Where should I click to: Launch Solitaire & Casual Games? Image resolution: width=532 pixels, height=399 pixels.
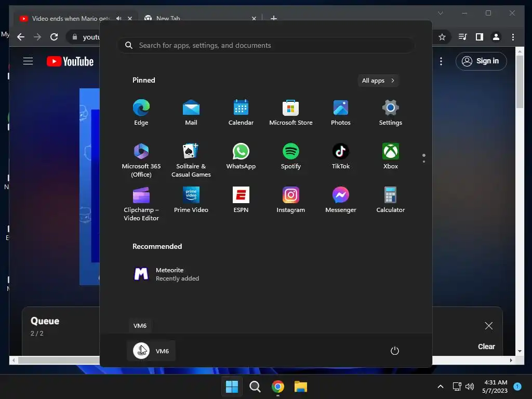click(191, 160)
